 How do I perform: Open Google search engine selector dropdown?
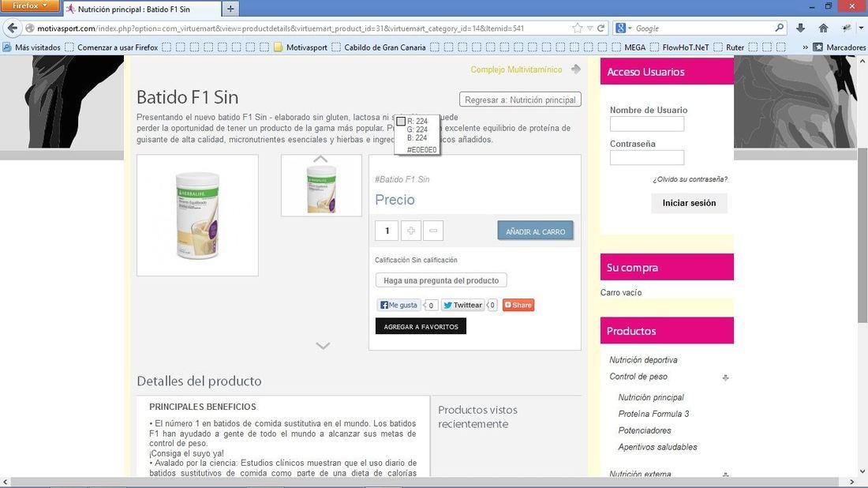(x=623, y=28)
